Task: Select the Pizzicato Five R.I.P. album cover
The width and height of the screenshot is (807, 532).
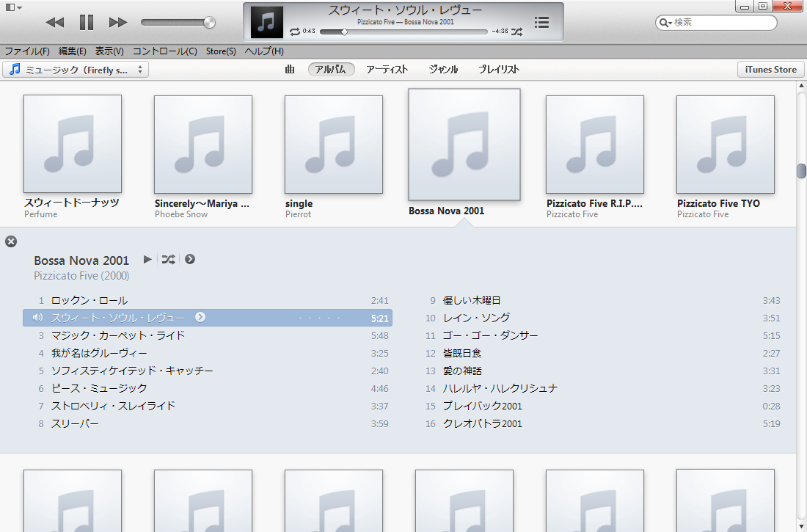Action: [x=595, y=145]
